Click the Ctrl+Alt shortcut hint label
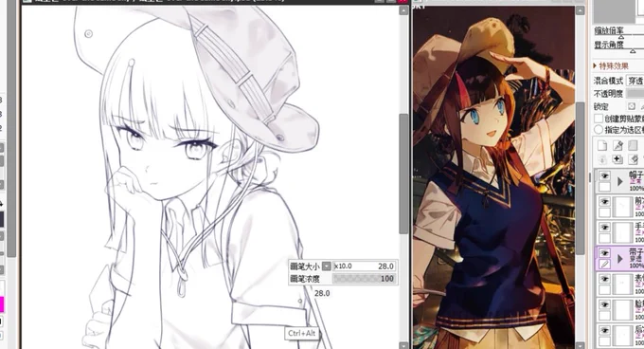This screenshot has height=349, width=644. [302, 333]
